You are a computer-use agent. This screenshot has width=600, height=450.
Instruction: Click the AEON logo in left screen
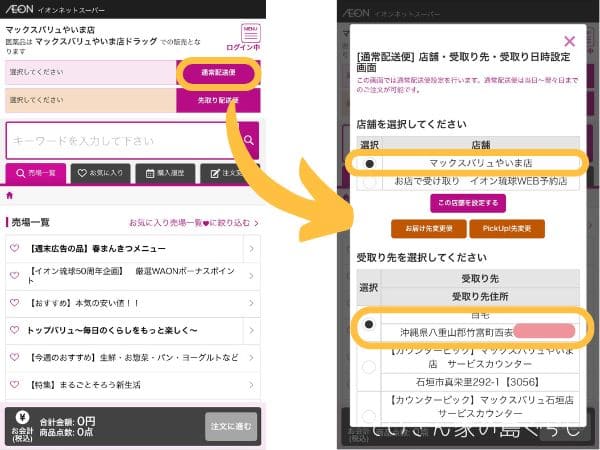pos(19,9)
